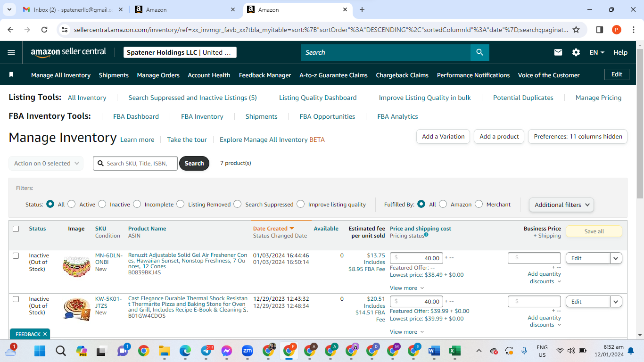Bookmark this page with the star icon
This screenshot has width=644, height=362.
pos(576,30)
